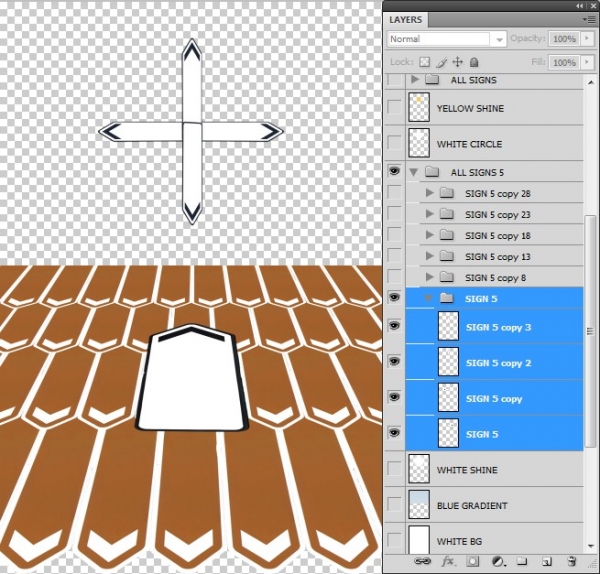The height and width of the screenshot is (574, 600).
Task: Click the ALL SIGNS folder icon
Action: coord(432,79)
